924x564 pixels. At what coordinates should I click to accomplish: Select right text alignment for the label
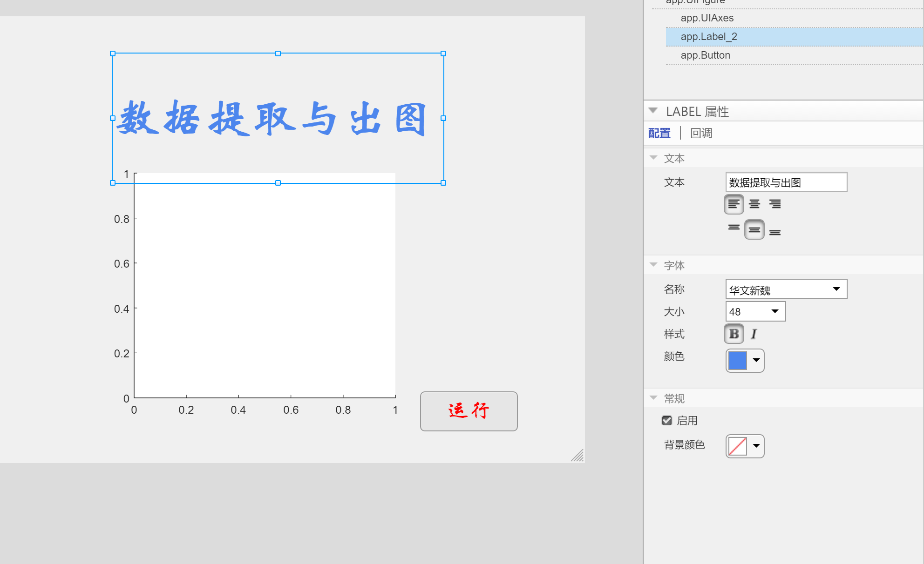pos(775,204)
